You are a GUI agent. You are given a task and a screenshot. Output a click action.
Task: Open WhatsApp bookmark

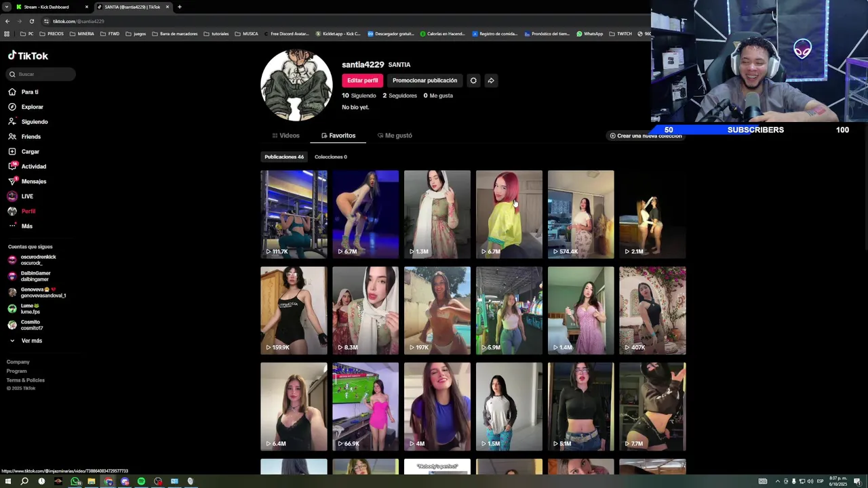coord(589,33)
